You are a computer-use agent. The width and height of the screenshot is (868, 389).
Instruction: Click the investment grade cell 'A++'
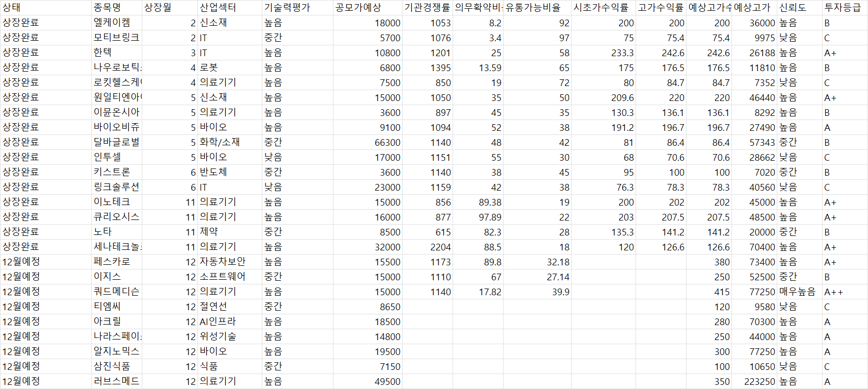click(x=845, y=292)
